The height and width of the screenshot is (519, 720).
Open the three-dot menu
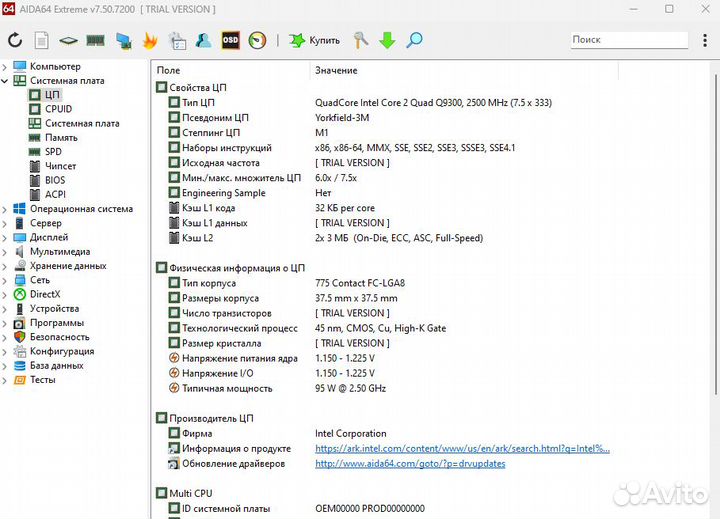705,40
